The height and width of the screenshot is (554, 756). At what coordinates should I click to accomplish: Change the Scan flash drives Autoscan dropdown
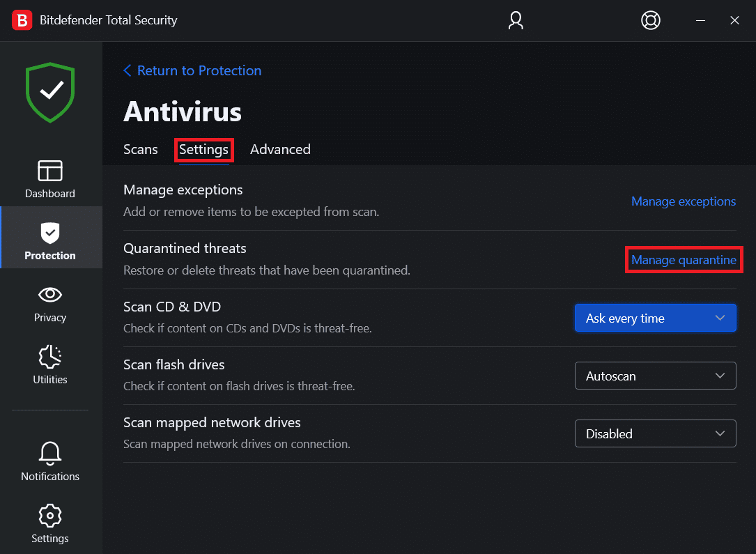pos(654,376)
